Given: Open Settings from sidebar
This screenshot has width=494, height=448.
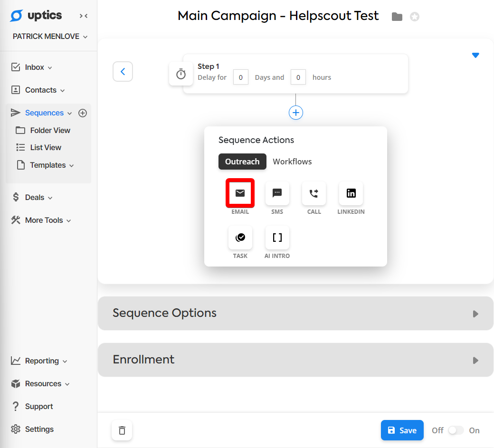Looking at the screenshot, I should coord(32,429).
